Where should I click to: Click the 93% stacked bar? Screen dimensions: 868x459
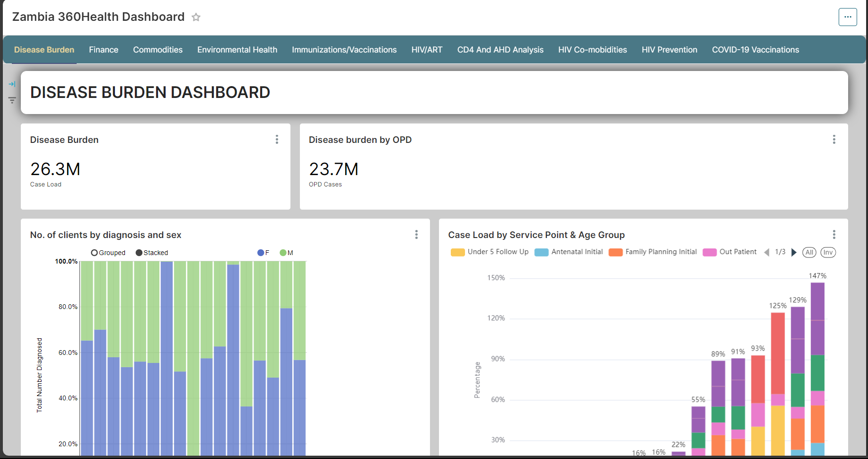[758, 406]
